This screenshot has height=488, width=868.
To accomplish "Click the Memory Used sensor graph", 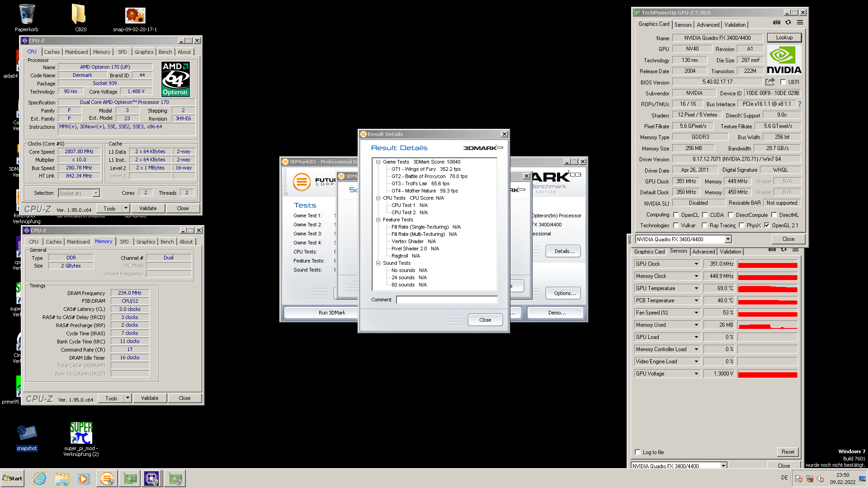I will pos(767,325).
